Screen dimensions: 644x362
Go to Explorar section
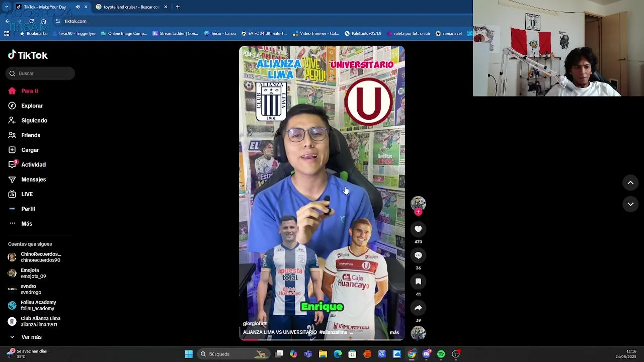26,106
